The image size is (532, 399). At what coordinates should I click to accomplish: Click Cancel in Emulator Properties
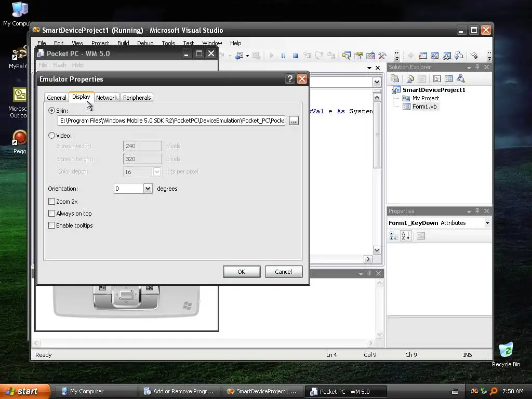(283, 272)
